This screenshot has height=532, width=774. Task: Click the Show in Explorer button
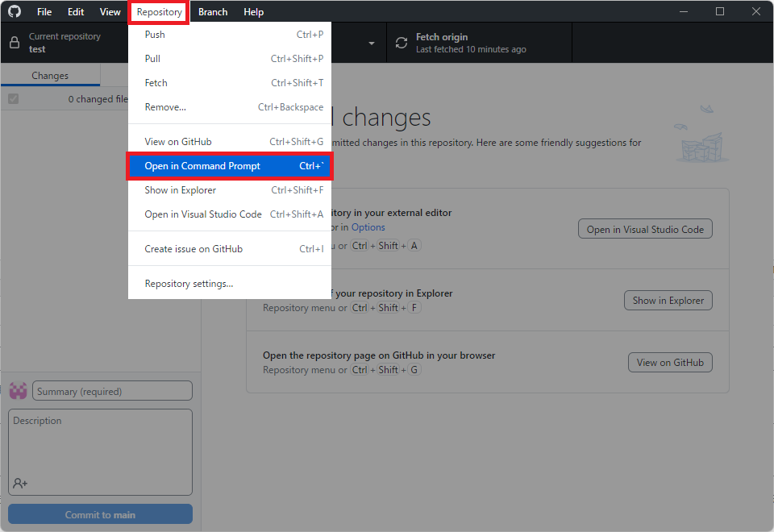(x=668, y=301)
